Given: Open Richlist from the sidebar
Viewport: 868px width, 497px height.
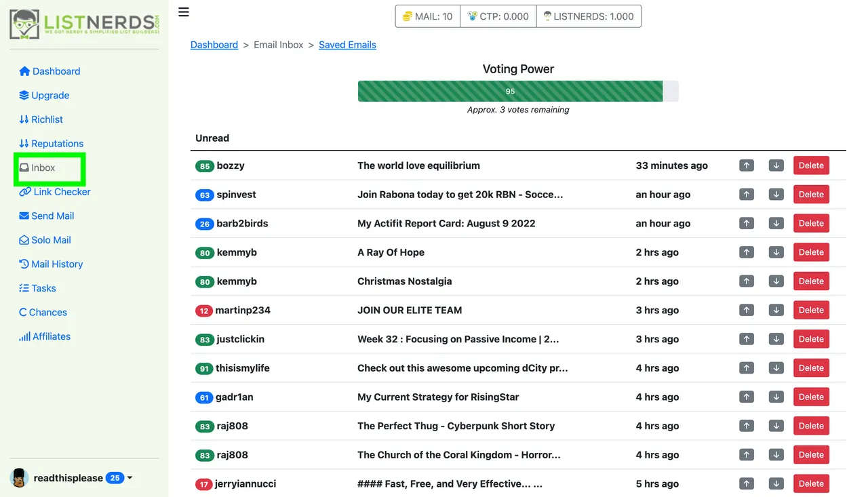Looking at the screenshot, I should pos(41,119).
